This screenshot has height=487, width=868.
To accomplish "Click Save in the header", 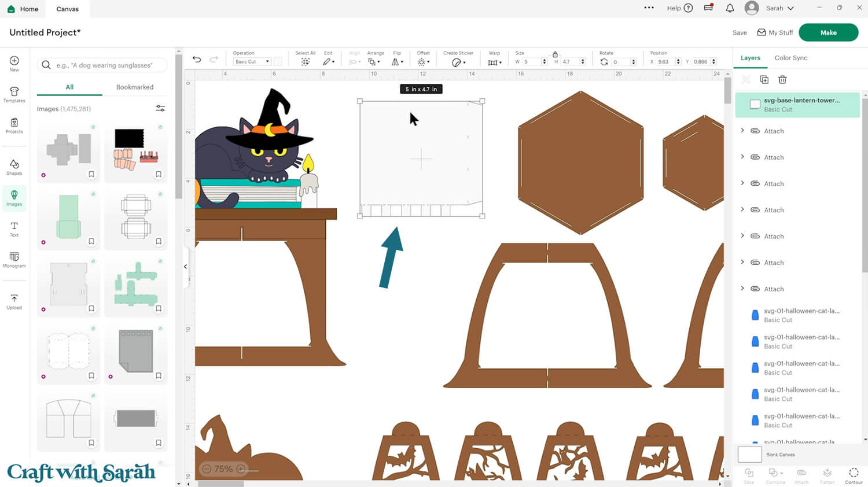I will point(740,33).
